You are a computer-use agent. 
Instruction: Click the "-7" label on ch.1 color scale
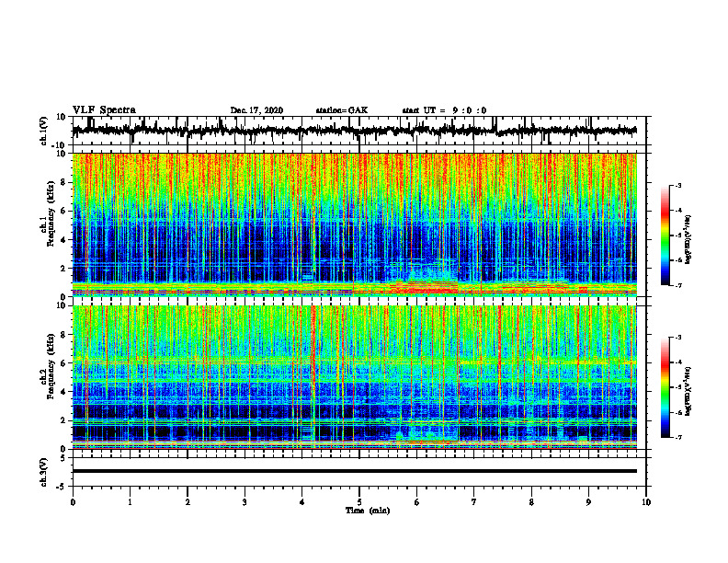pos(677,285)
